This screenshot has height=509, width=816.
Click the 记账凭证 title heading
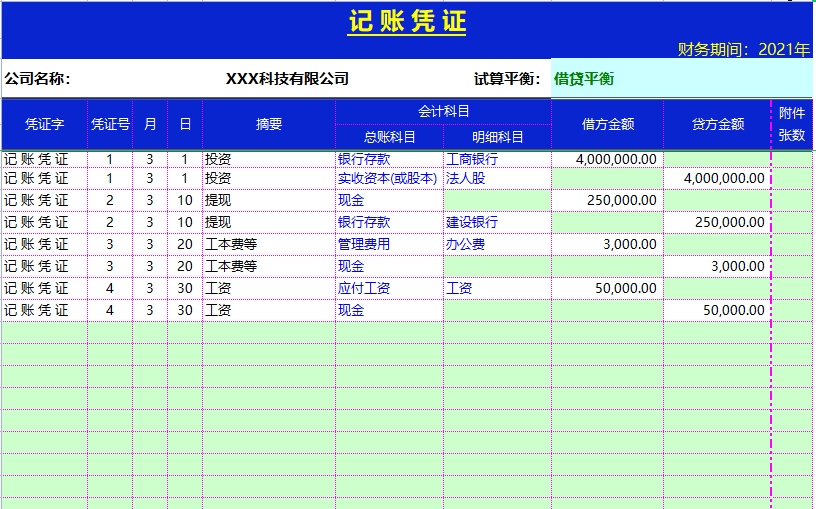[x=406, y=22]
